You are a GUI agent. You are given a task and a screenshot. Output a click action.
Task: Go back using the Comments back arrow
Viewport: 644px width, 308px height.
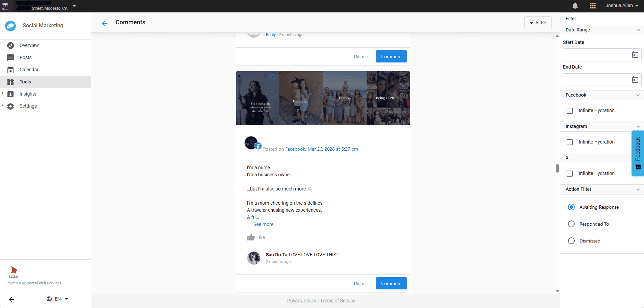(105, 23)
